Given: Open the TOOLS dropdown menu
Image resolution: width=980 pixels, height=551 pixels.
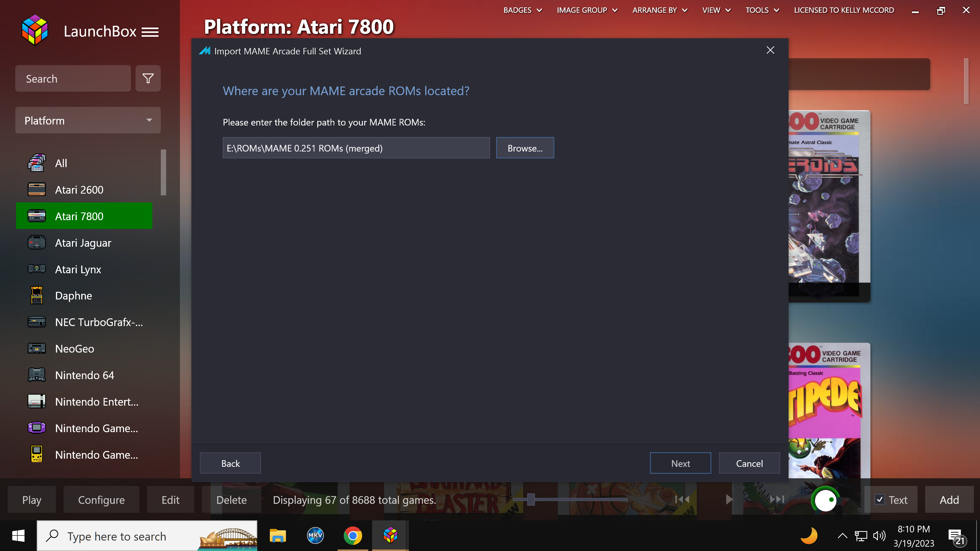Looking at the screenshot, I should click(762, 10).
